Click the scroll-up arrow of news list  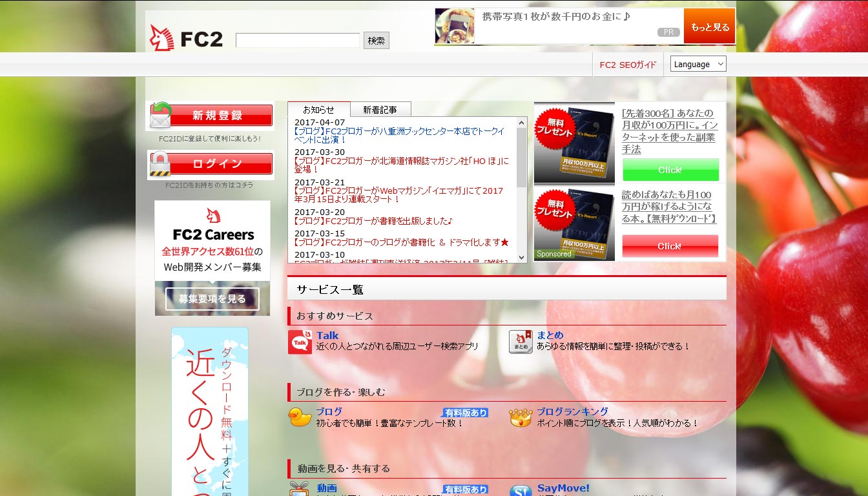[522, 123]
